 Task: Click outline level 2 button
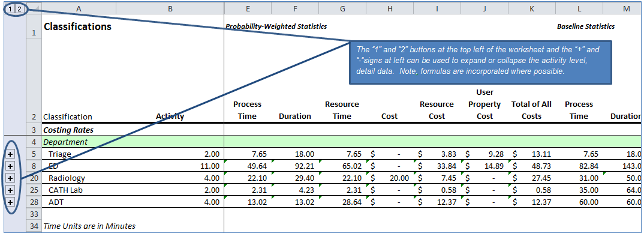[x=20, y=8]
